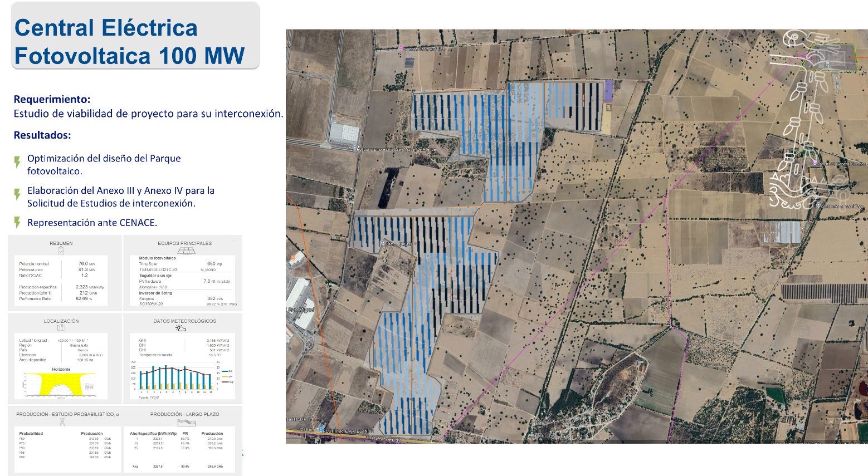Click the Probabilidad column header

31,433
